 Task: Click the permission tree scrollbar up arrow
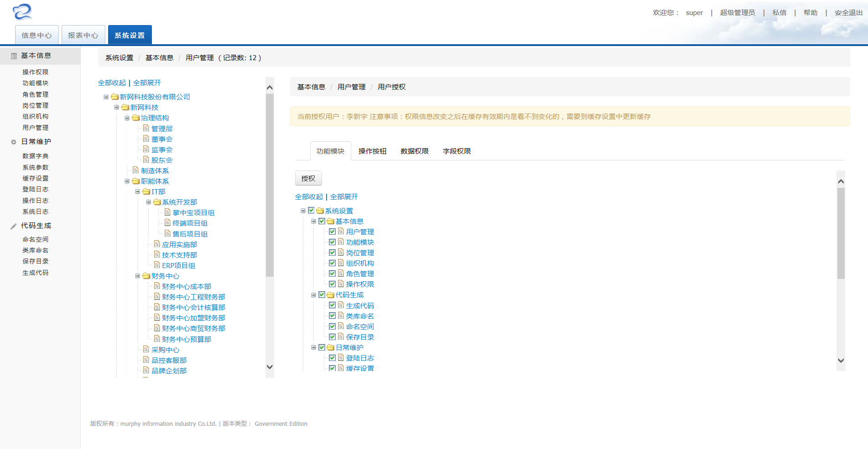point(841,181)
